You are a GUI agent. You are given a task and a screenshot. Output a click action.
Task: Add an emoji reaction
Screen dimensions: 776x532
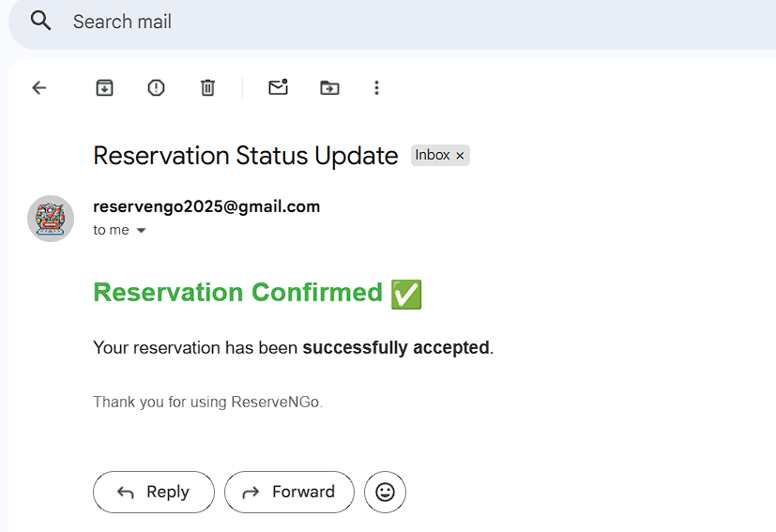(385, 492)
